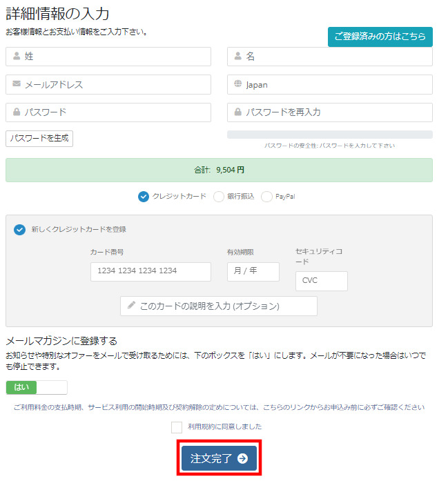Image resolution: width=448 pixels, height=481 pixels.
Task: Click the セキュリティコード label
Action: [319, 257]
